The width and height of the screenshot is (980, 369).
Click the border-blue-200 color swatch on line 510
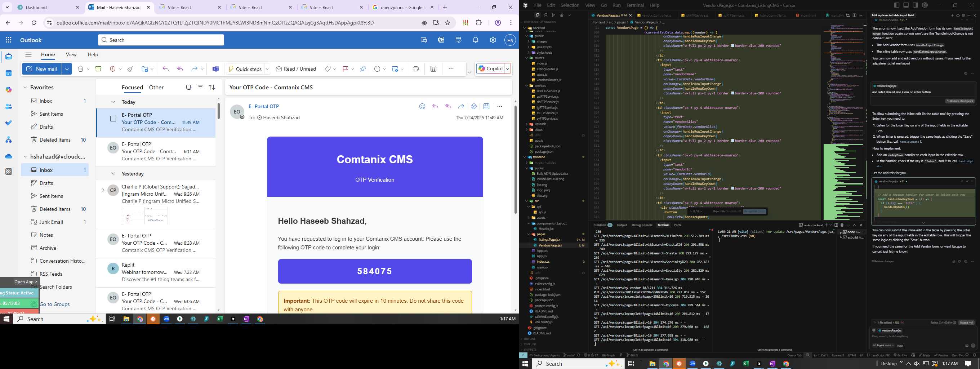click(x=733, y=46)
